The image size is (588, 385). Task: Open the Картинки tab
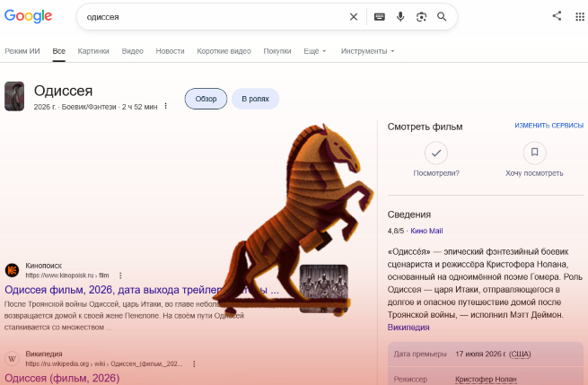click(x=93, y=51)
